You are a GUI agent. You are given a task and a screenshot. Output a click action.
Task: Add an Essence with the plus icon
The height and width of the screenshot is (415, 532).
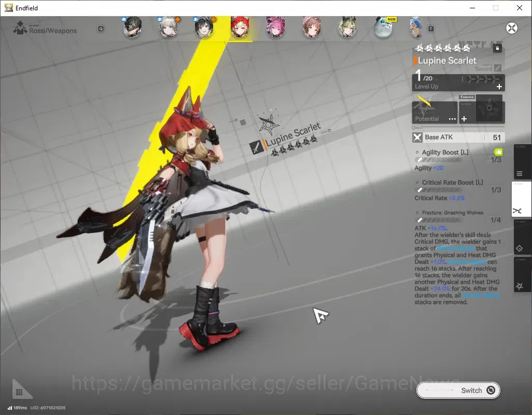(464, 119)
